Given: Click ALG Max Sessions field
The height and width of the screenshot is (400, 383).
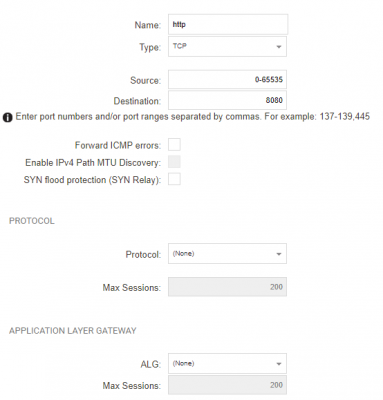Looking at the screenshot, I should point(227,385).
